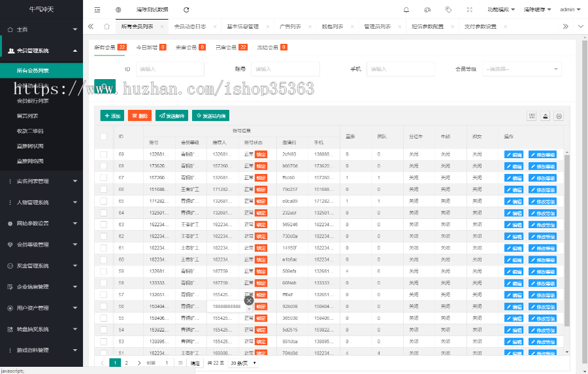
Task: Collapse sidebar with the menu fold icon
Action: (97, 10)
